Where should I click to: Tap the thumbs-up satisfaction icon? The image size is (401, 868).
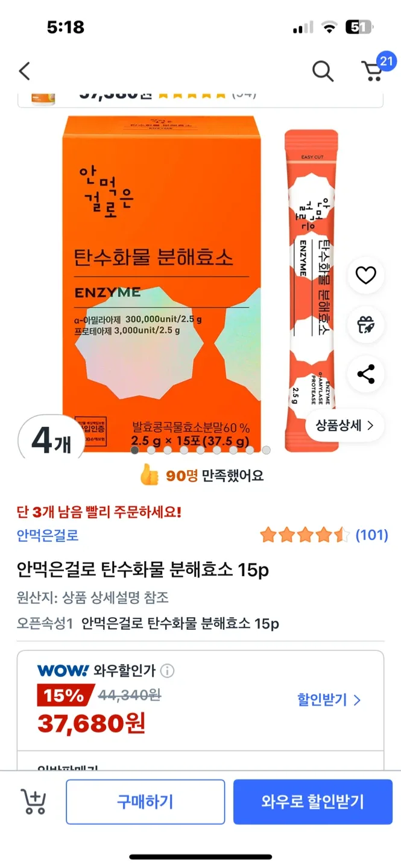(149, 476)
